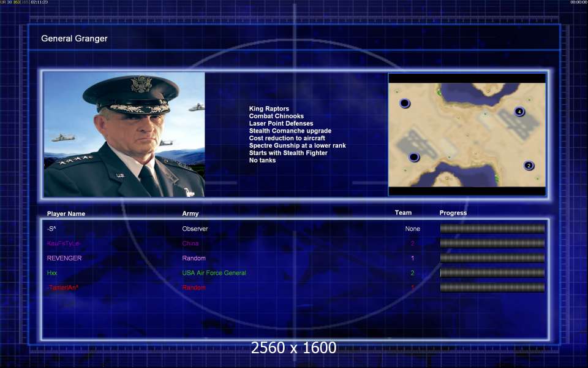Click the General Granger title text
Viewport: 588px width, 368px height.
pos(74,38)
